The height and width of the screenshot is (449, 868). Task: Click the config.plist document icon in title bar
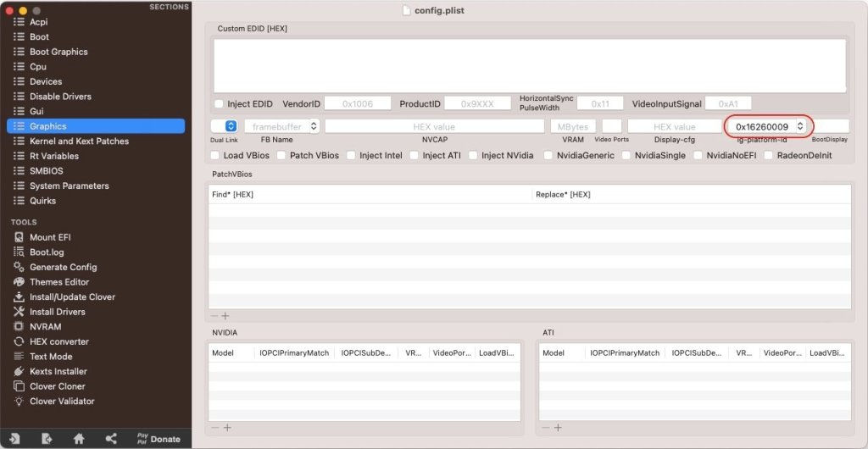click(x=407, y=10)
